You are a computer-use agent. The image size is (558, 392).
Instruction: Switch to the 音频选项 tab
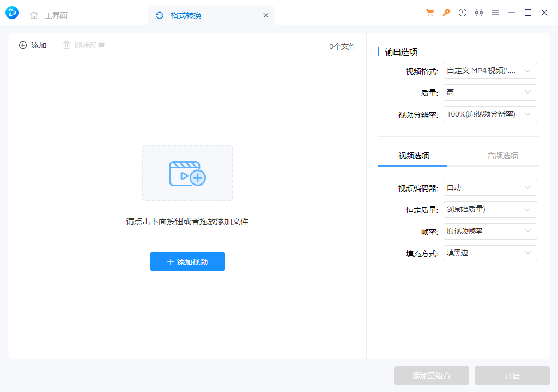click(502, 155)
